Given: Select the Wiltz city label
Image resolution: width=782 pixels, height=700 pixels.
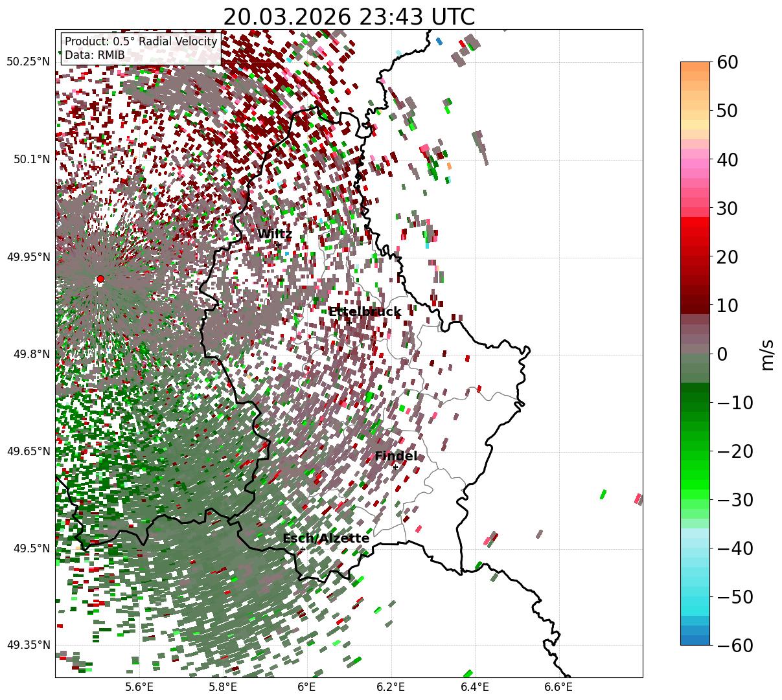Looking at the screenshot, I should pos(275,234).
